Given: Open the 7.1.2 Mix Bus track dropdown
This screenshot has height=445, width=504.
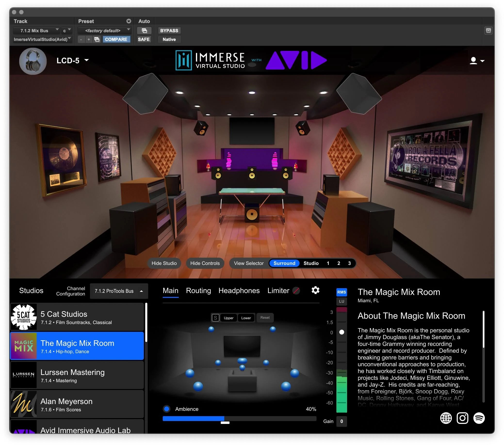Looking at the screenshot, I should pos(37,30).
